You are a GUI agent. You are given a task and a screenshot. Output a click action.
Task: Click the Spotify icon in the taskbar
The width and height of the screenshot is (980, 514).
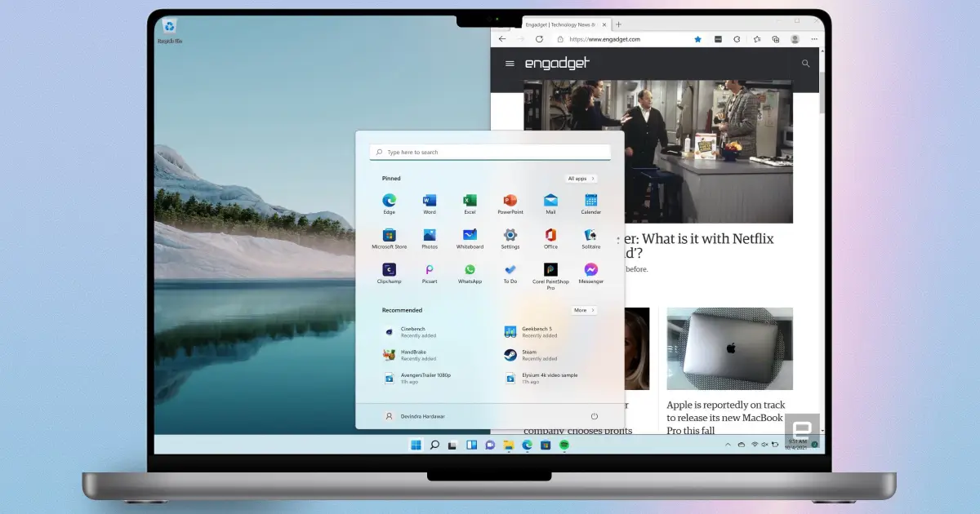pos(564,445)
